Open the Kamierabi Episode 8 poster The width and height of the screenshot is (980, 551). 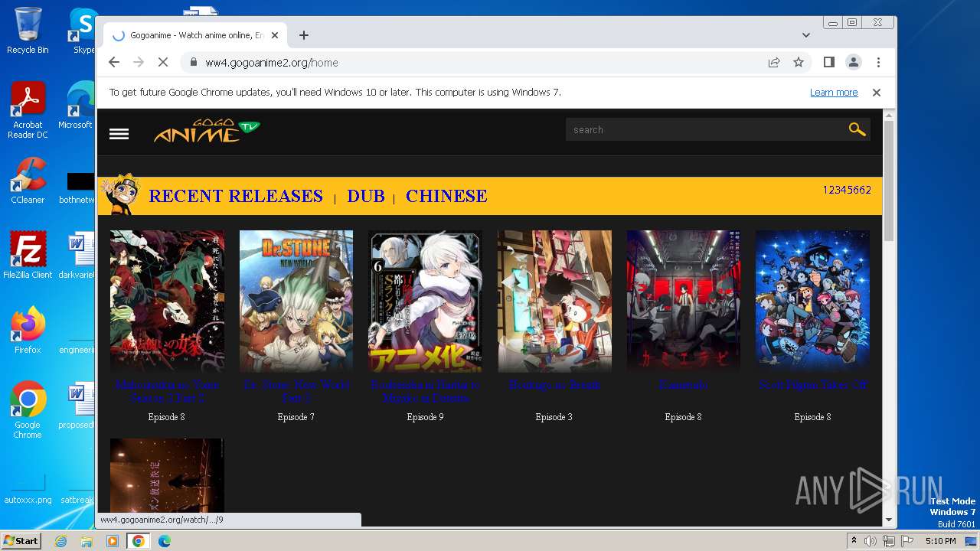click(684, 302)
